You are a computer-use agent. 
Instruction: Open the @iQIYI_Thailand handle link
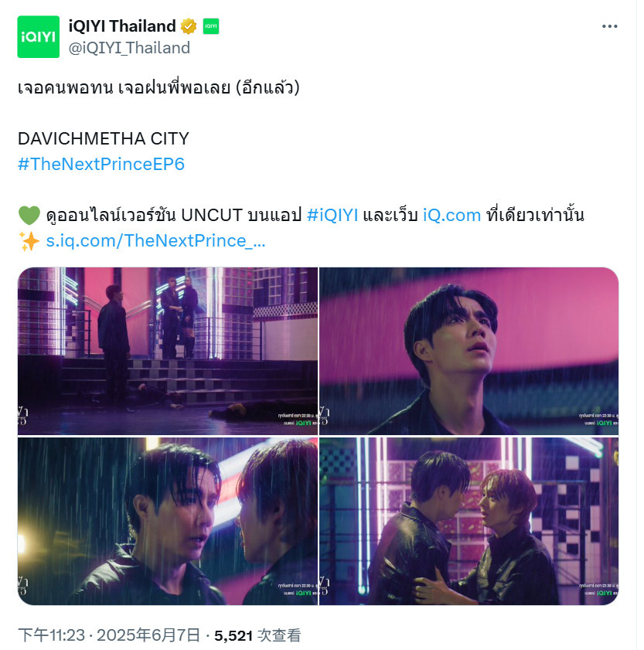[x=129, y=48]
